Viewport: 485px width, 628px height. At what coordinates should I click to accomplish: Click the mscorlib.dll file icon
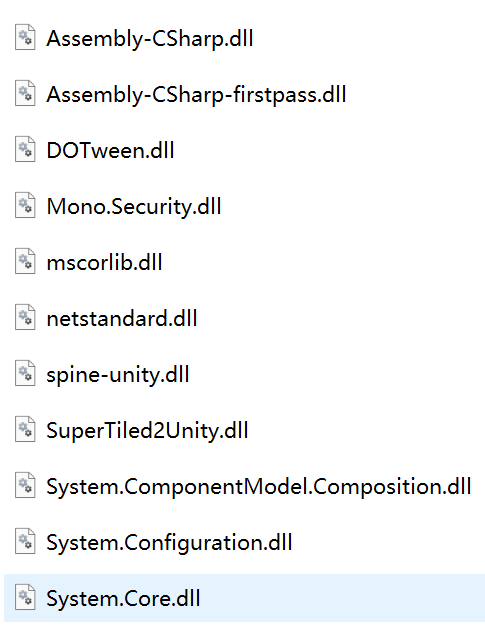[x=25, y=262]
